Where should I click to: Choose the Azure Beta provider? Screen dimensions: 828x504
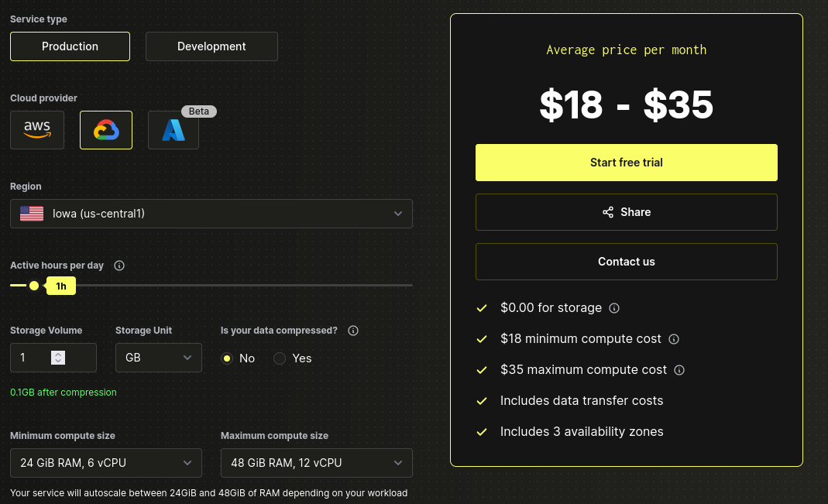[173, 129]
